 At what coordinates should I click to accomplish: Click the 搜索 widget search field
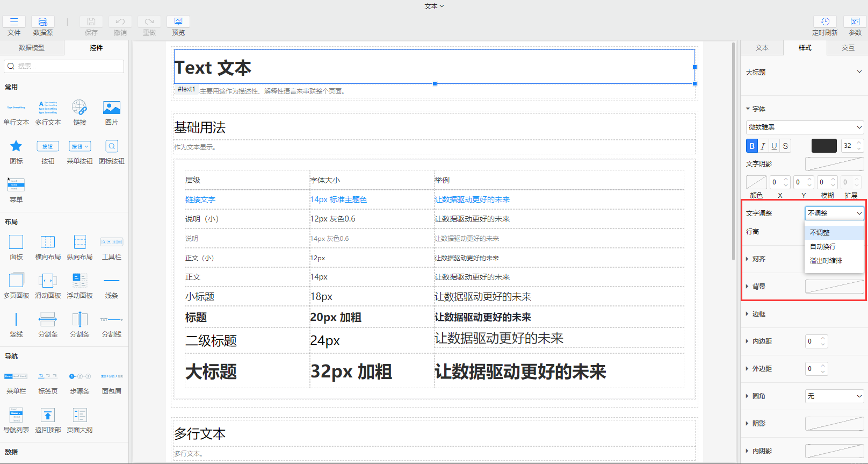tap(64, 66)
